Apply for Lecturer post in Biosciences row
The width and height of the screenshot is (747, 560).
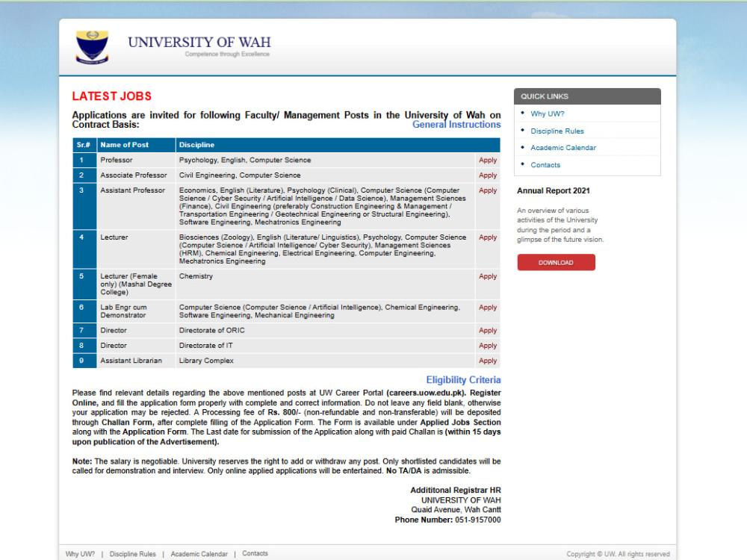(x=488, y=237)
